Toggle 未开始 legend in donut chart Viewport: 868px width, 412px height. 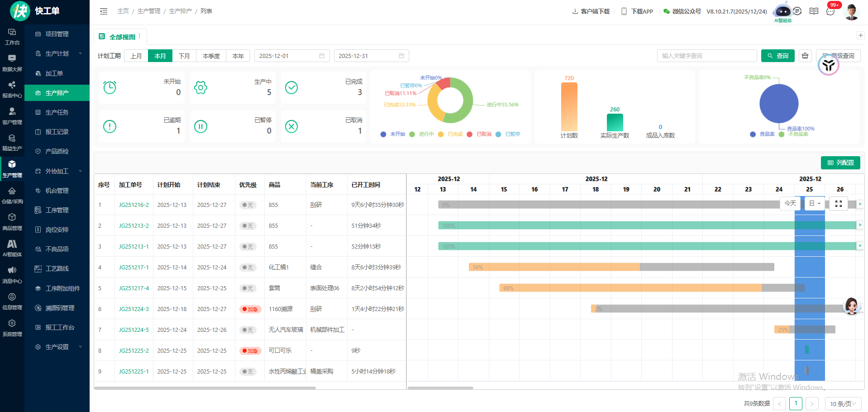(x=393, y=134)
